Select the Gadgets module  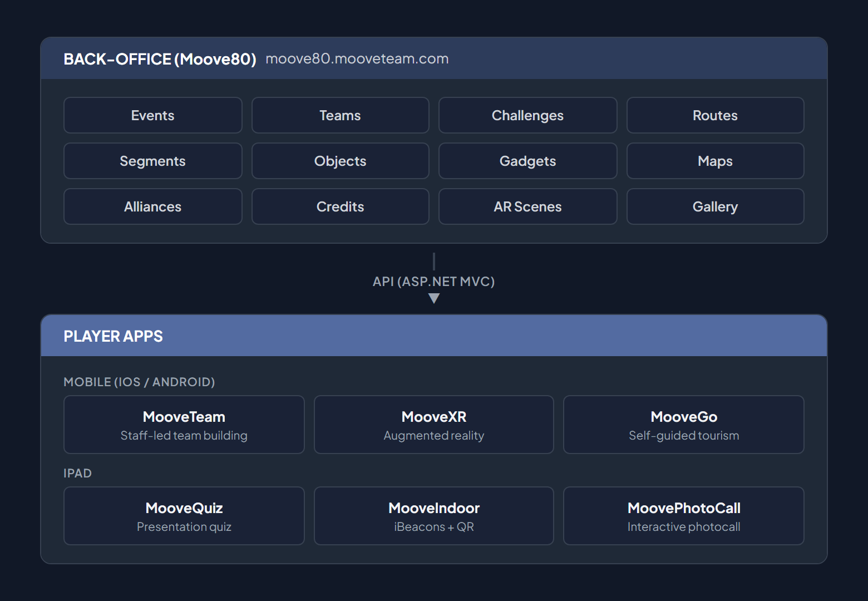[527, 161]
